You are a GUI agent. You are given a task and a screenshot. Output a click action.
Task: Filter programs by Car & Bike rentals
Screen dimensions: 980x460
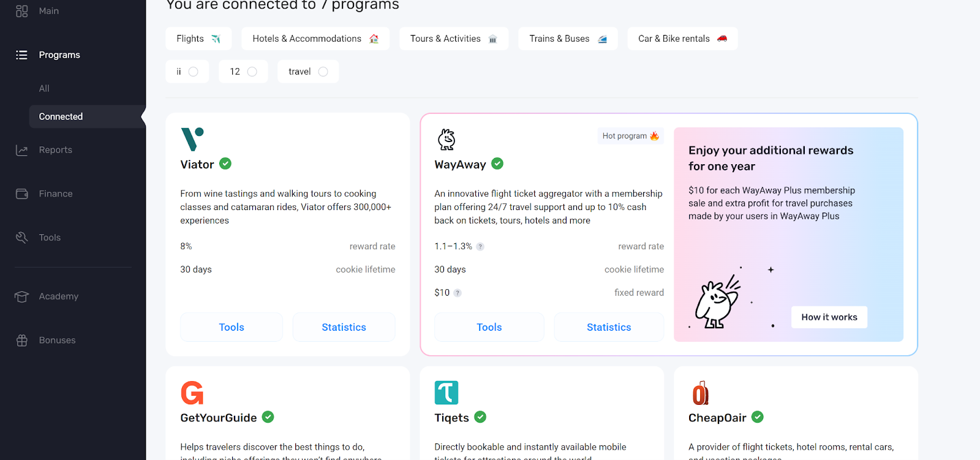click(x=682, y=39)
